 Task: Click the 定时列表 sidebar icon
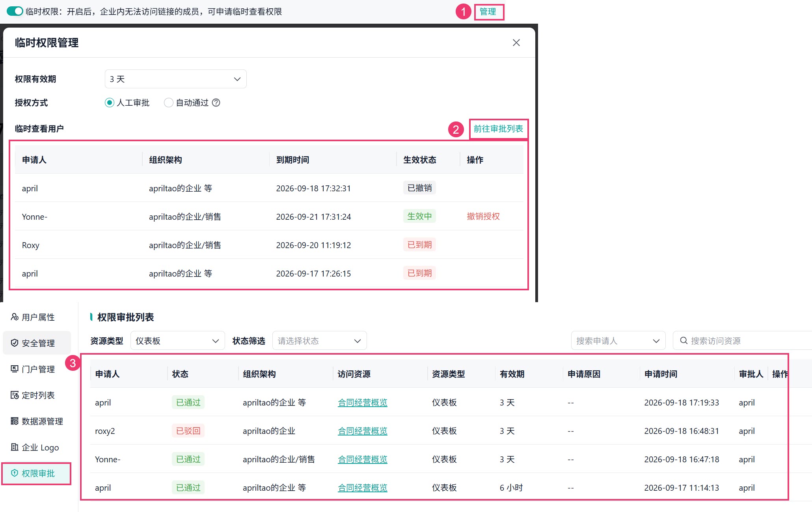click(15, 395)
